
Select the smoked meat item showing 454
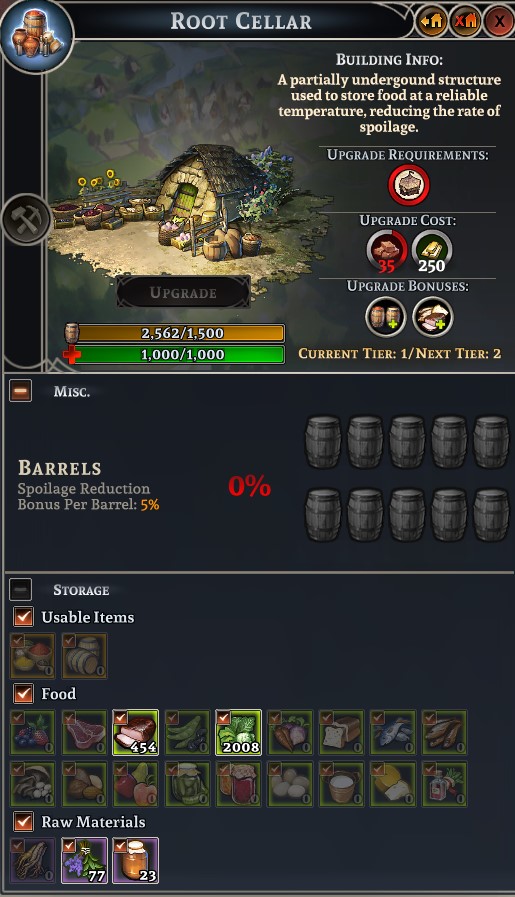point(136,733)
